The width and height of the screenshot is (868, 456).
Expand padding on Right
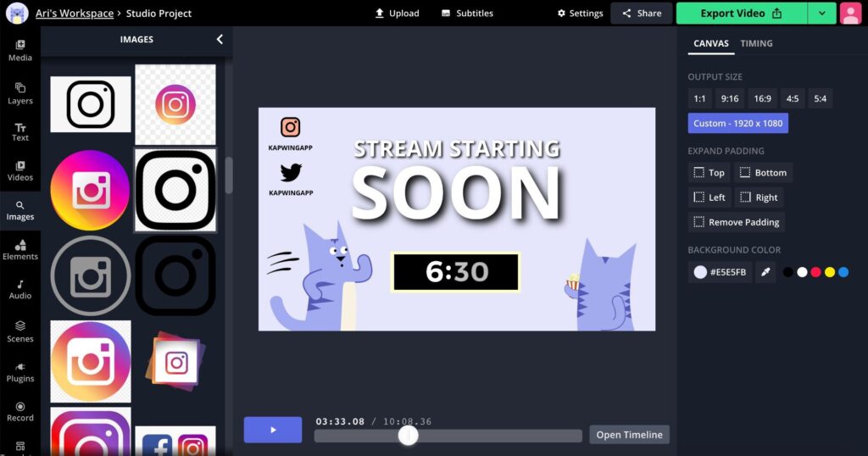pyautogui.click(x=759, y=197)
